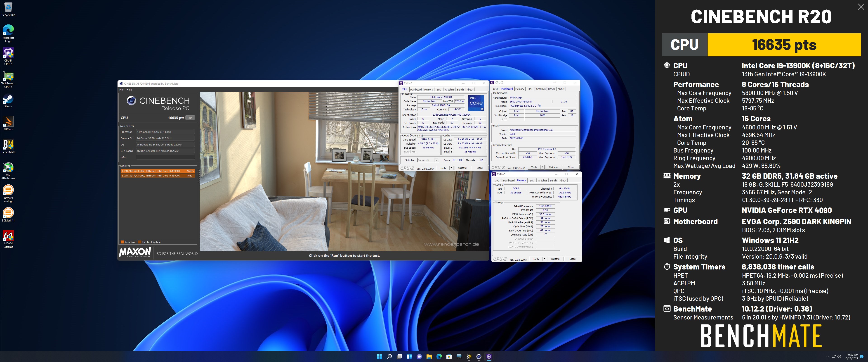Open File Explorer from the taskbar

pyautogui.click(x=429, y=357)
